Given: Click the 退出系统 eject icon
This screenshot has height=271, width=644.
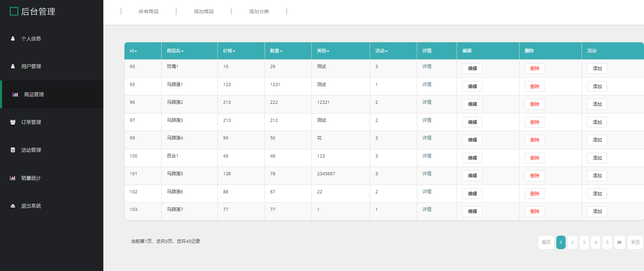Looking at the screenshot, I should pyautogui.click(x=13, y=206).
